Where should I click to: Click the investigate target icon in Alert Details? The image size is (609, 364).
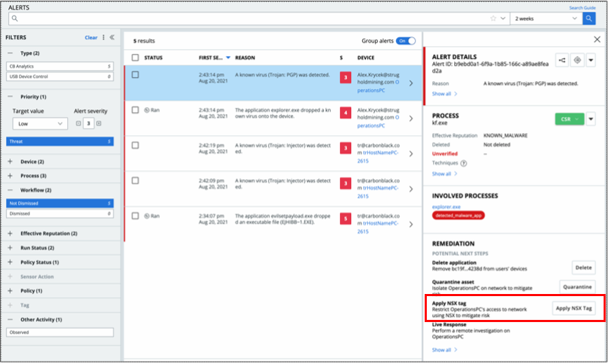point(577,60)
